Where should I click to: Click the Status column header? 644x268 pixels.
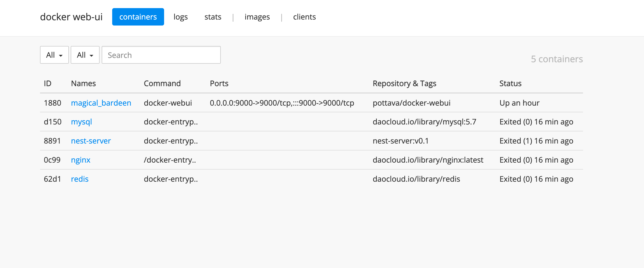[x=510, y=83]
